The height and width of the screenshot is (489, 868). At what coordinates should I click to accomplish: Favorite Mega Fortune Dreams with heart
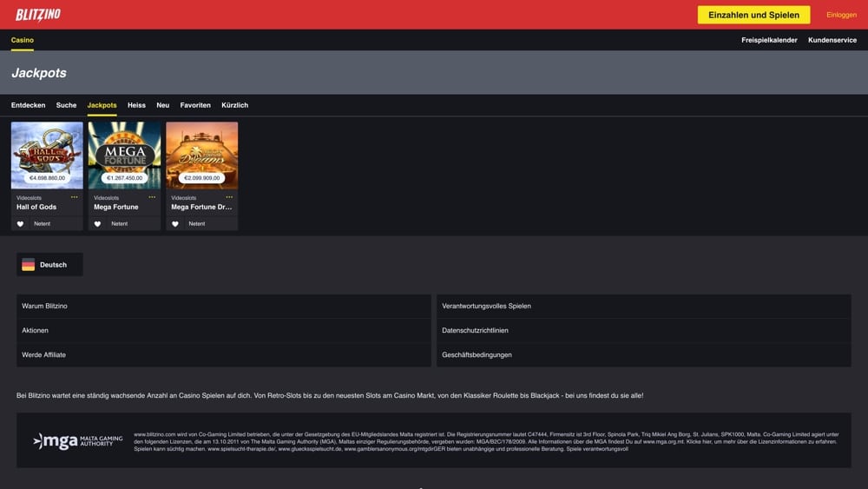(175, 224)
